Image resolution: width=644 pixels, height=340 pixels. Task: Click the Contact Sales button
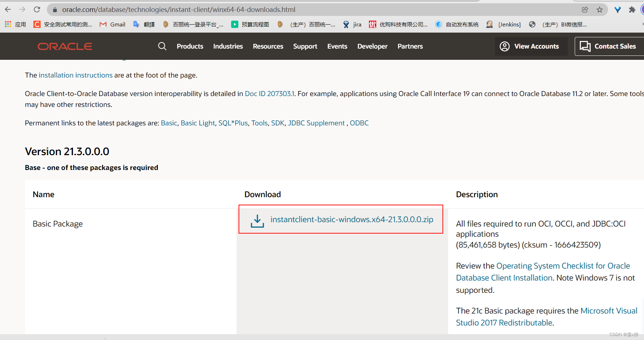609,46
